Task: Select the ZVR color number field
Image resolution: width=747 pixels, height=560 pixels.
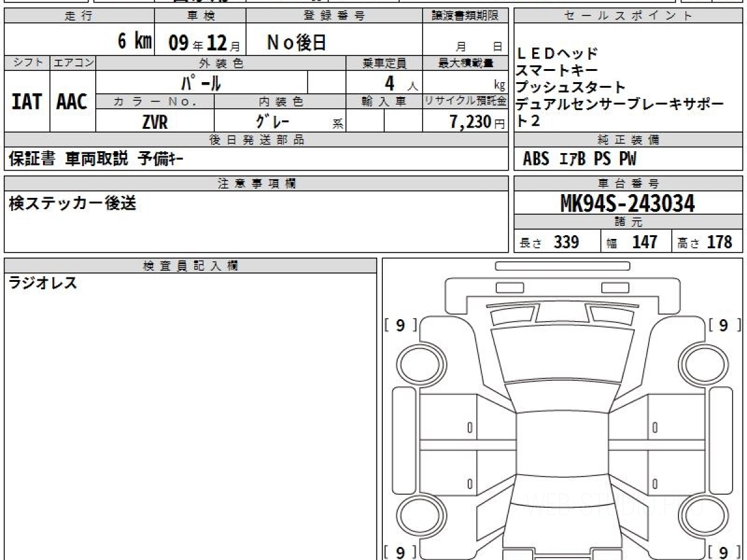Action: pyautogui.click(x=154, y=123)
